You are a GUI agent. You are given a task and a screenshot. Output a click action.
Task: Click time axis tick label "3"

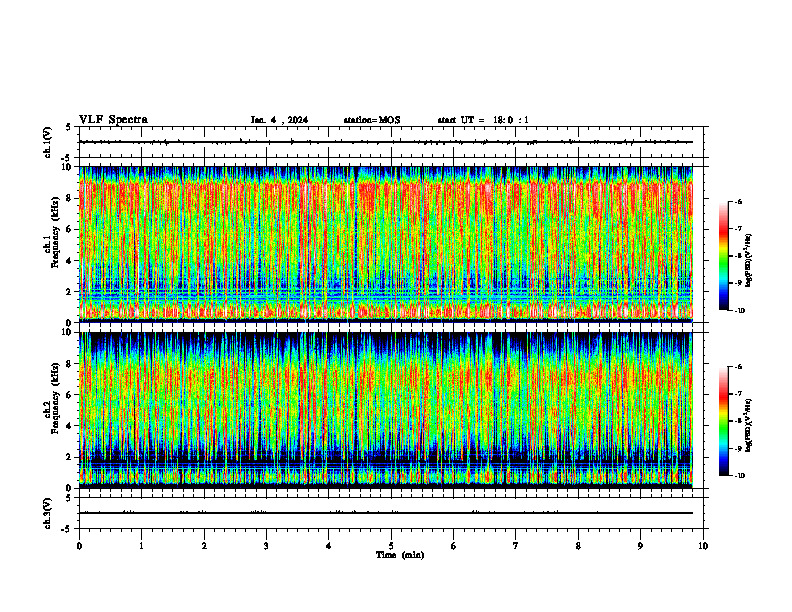pos(266,546)
